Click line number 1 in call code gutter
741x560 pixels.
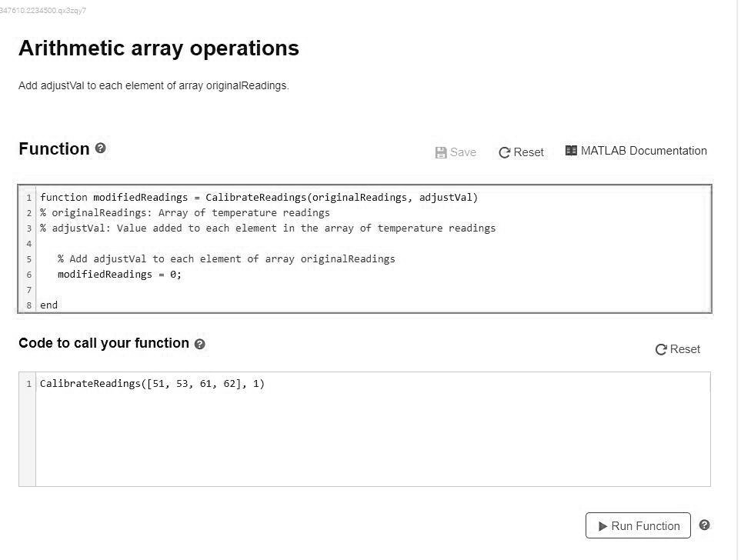point(28,384)
